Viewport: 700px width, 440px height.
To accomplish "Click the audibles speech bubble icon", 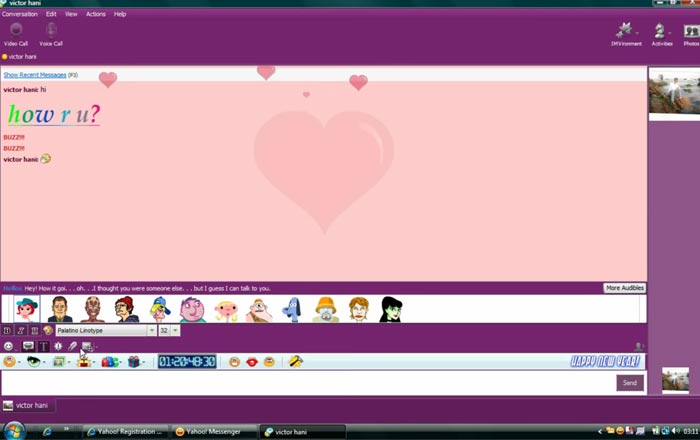I will click(x=28, y=346).
